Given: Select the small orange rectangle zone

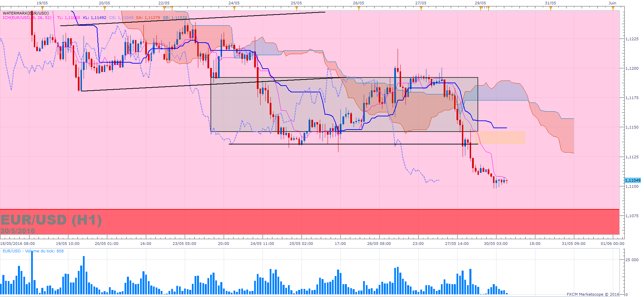Looking at the screenshot, I should [x=500, y=138].
